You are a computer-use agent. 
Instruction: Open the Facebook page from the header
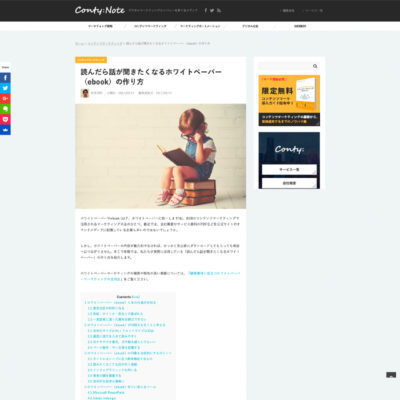[206, 10]
